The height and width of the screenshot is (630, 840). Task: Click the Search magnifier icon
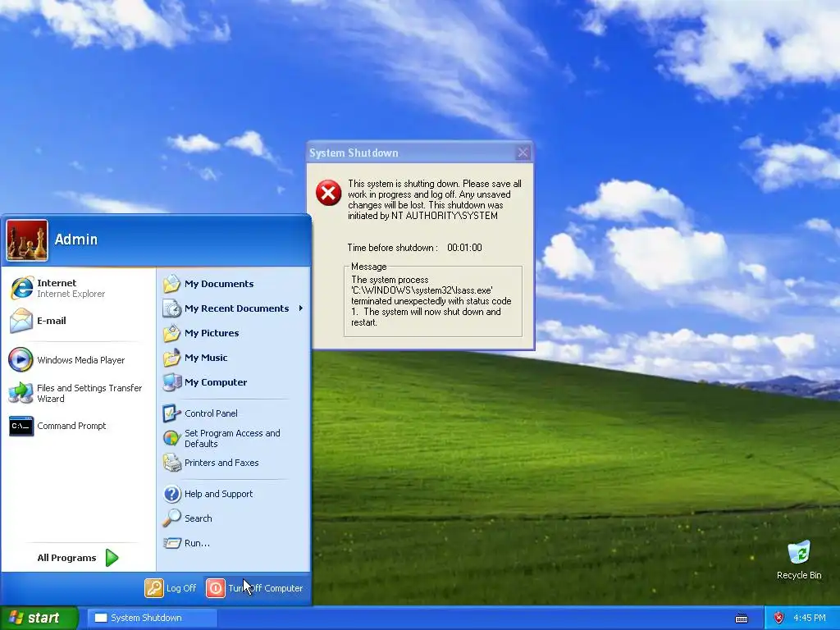point(172,518)
